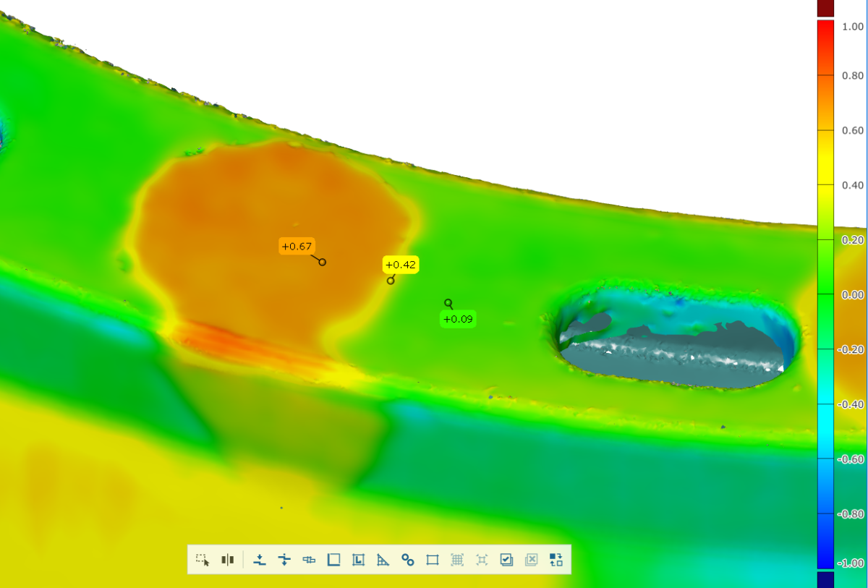
Task: Select the +0.67 deviation label
Action: tap(297, 247)
